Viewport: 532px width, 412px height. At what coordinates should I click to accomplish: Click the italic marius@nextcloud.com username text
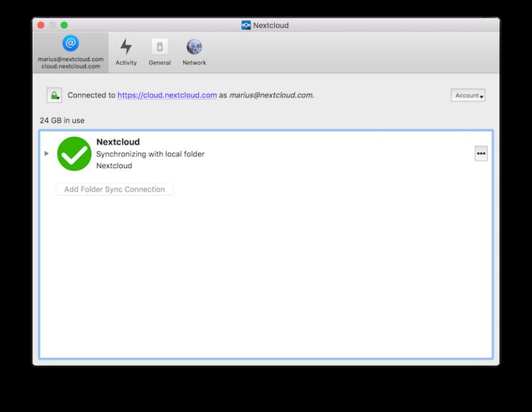[x=271, y=95]
